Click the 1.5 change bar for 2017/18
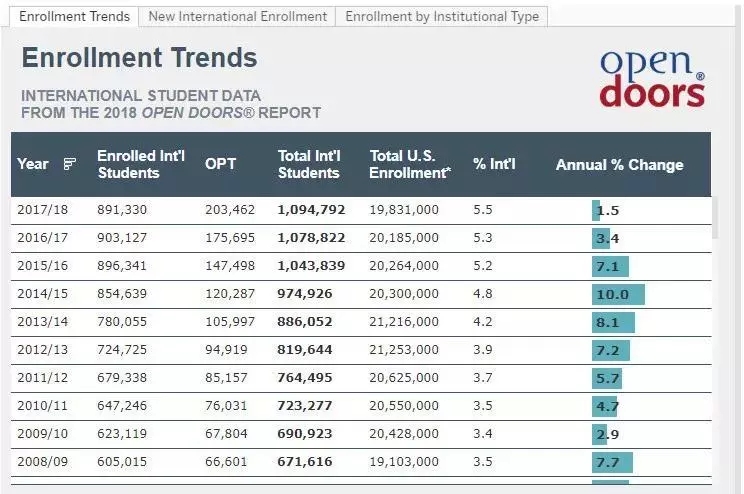This screenshot has width=744, height=494. pyautogui.click(x=596, y=210)
